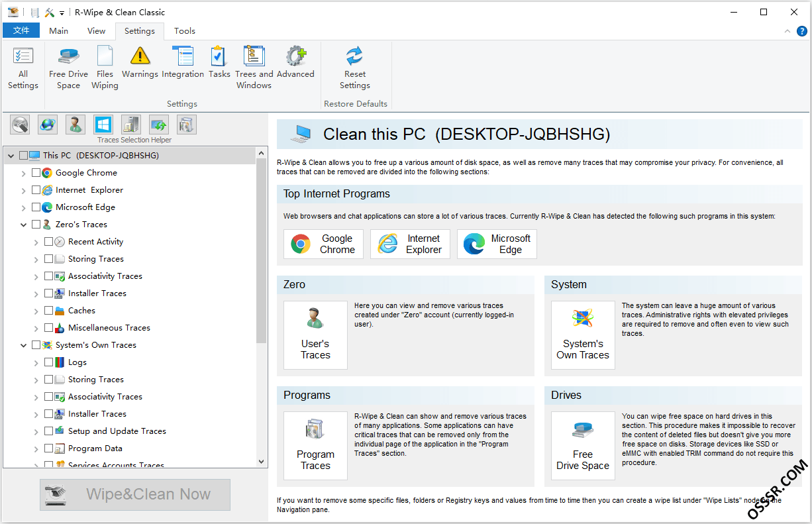Open Tasks settings
This screenshot has height=524, width=812.
pyautogui.click(x=219, y=63)
